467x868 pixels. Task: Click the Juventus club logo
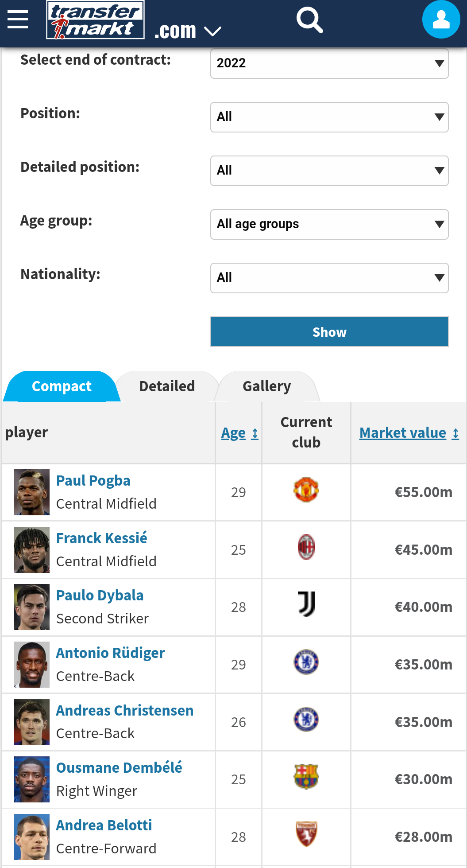click(306, 604)
